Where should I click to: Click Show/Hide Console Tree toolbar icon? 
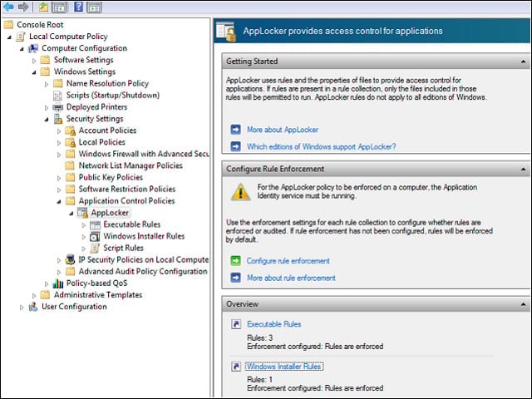[59, 7]
